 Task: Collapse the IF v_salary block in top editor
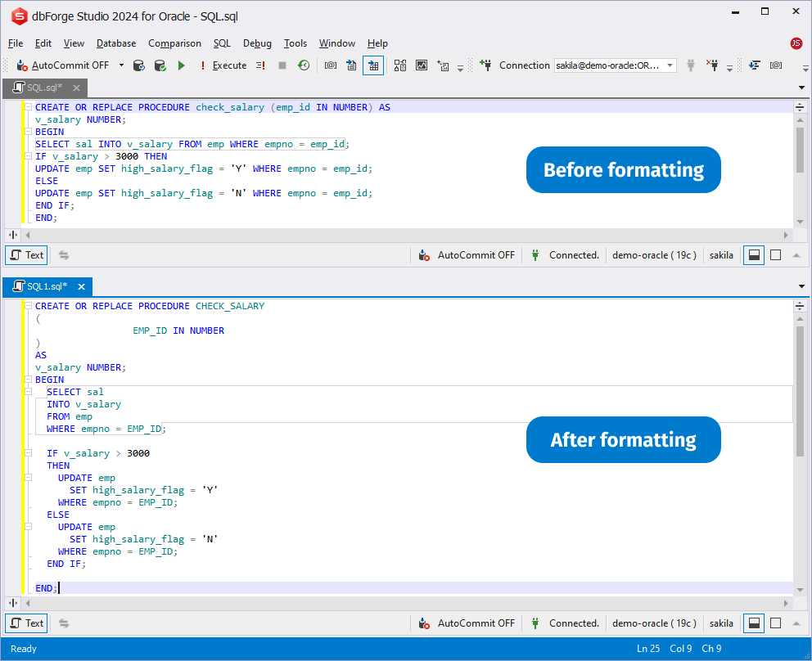(x=29, y=156)
